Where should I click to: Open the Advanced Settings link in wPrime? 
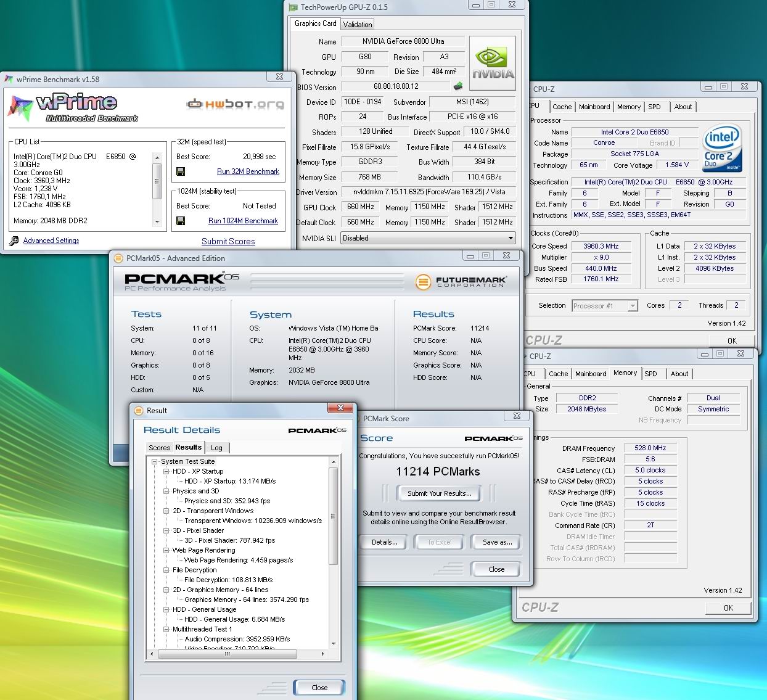51,241
